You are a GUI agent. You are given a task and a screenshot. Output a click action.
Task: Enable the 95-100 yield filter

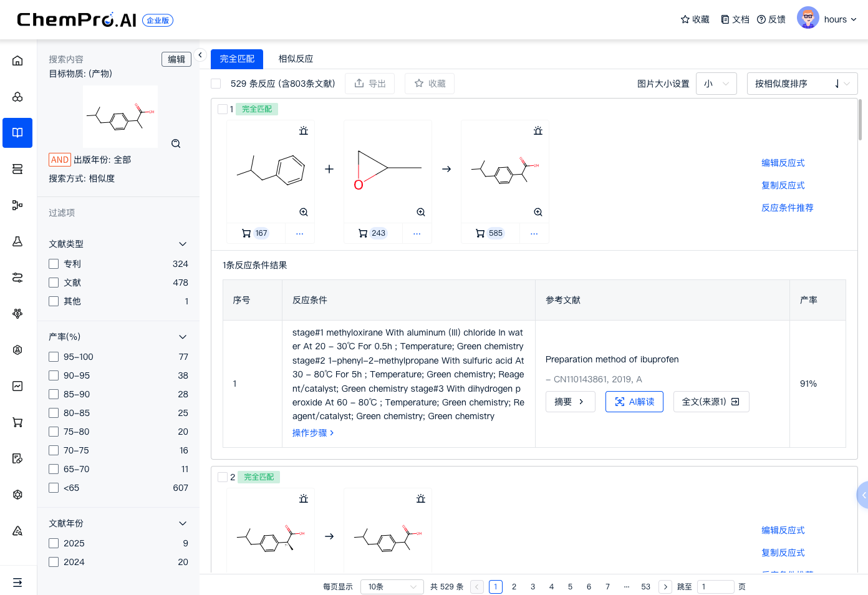(54, 356)
